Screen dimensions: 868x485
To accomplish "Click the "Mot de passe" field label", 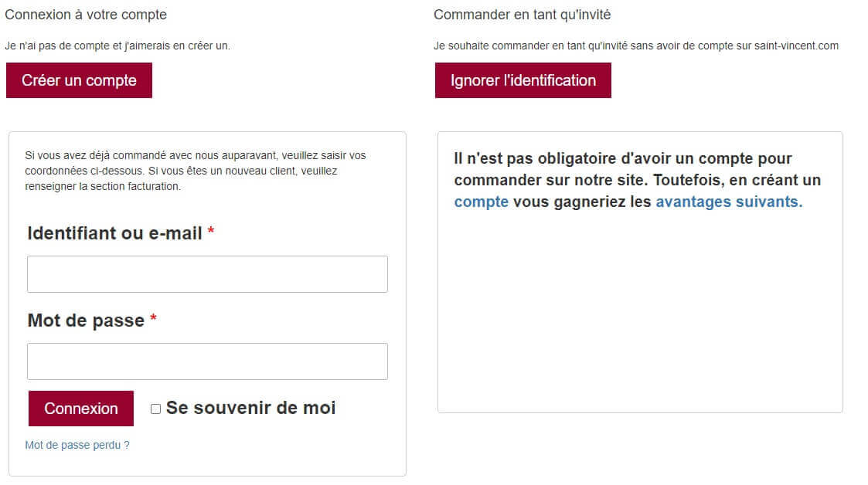I will (86, 321).
